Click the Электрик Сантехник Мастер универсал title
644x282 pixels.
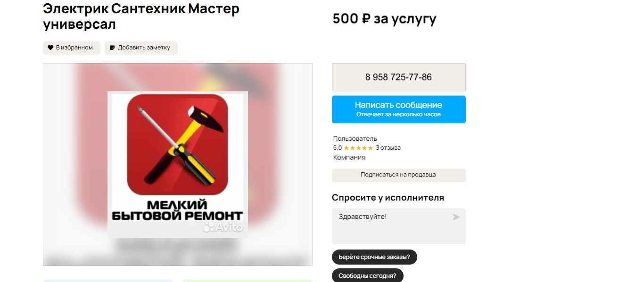[x=141, y=16]
